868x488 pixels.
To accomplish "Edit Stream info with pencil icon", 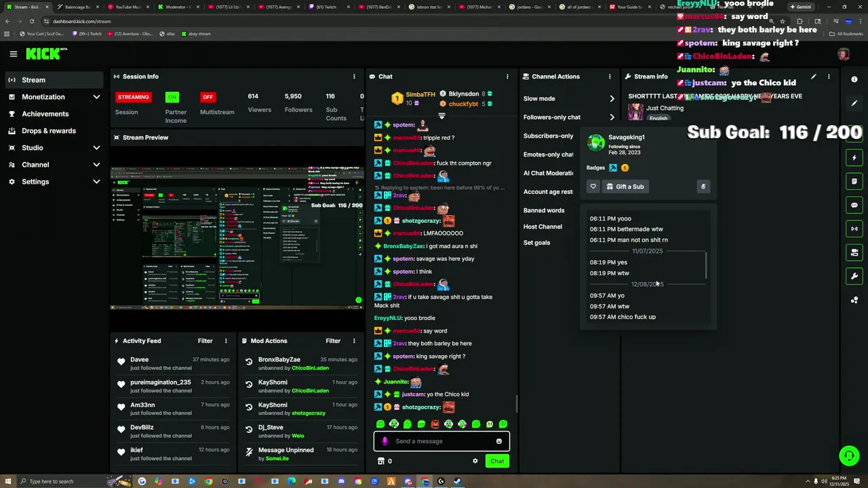I will (x=813, y=77).
